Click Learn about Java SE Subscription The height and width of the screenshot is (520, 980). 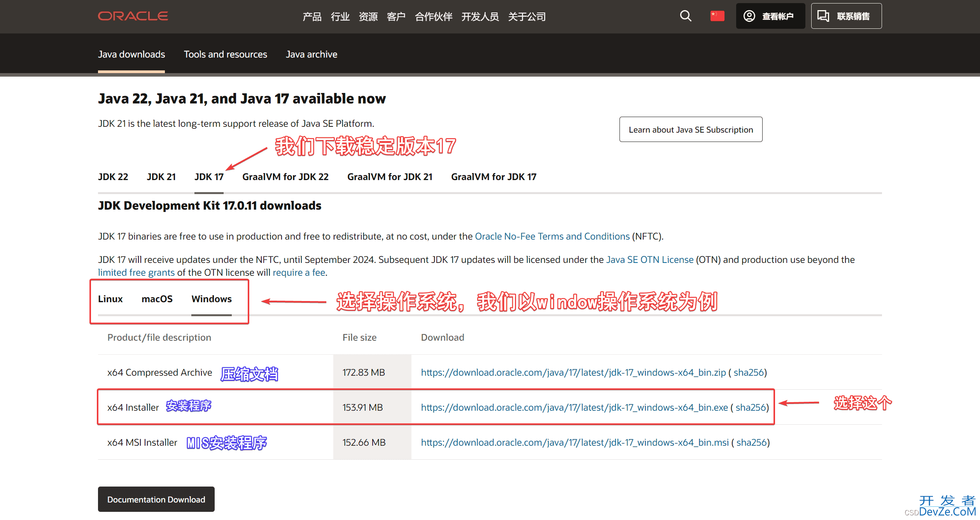click(x=691, y=130)
